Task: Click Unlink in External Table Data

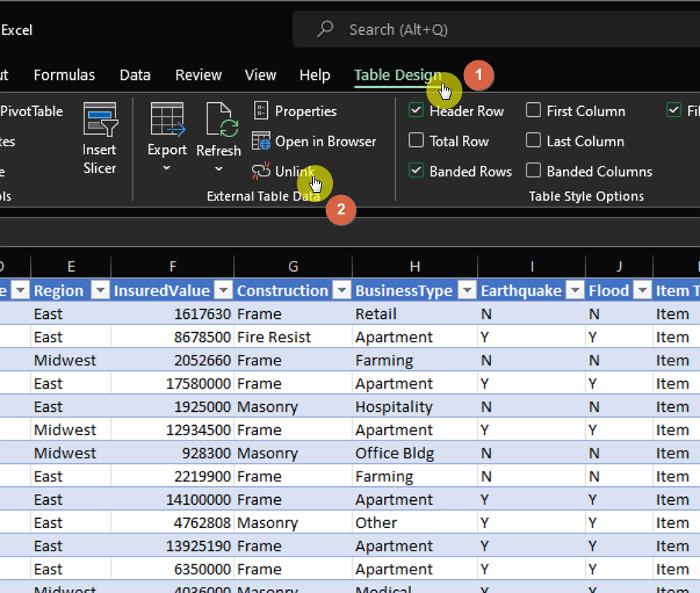Action: click(283, 171)
